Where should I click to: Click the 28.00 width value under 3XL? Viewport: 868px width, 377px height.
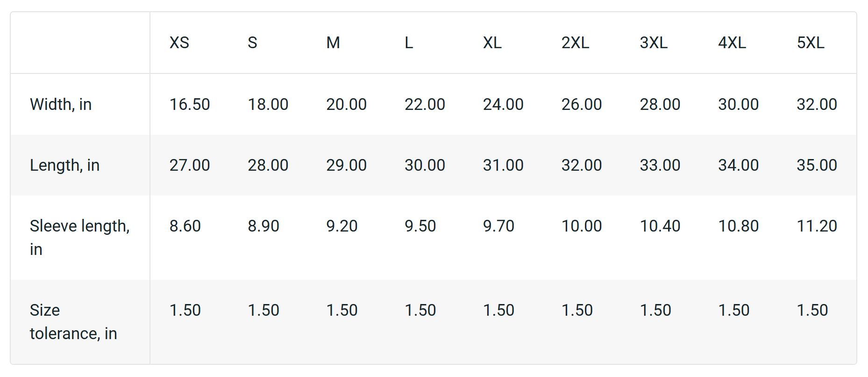[x=660, y=104]
